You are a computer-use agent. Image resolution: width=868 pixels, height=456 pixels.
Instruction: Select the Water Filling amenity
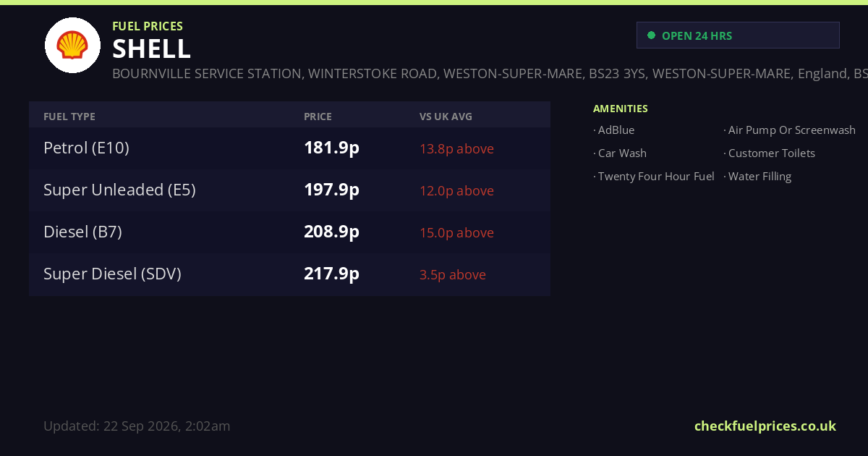757,177
